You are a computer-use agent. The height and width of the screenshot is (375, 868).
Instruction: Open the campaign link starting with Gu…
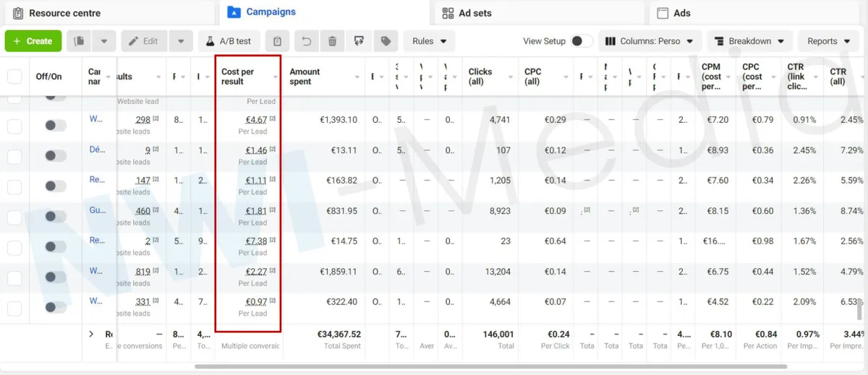pyautogui.click(x=97, y=210)
